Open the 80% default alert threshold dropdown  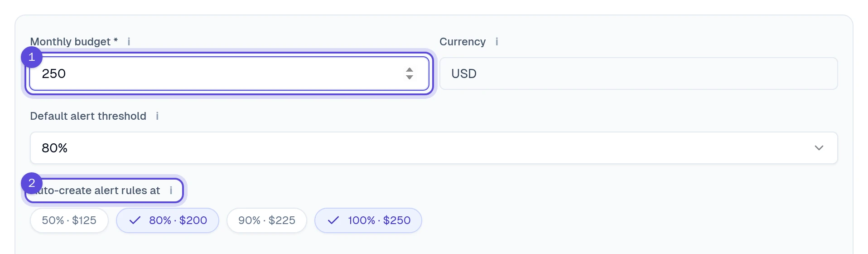(x=434, y=148)
